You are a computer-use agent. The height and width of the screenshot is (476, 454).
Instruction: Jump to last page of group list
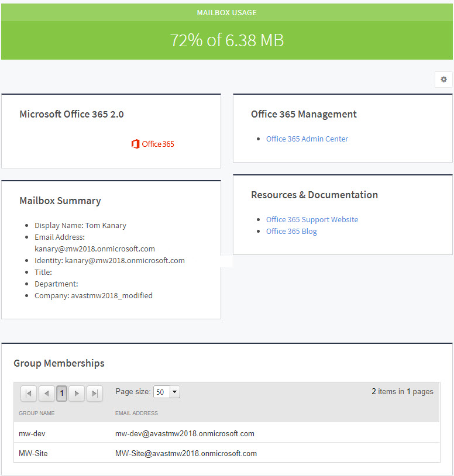click(95, 394)
